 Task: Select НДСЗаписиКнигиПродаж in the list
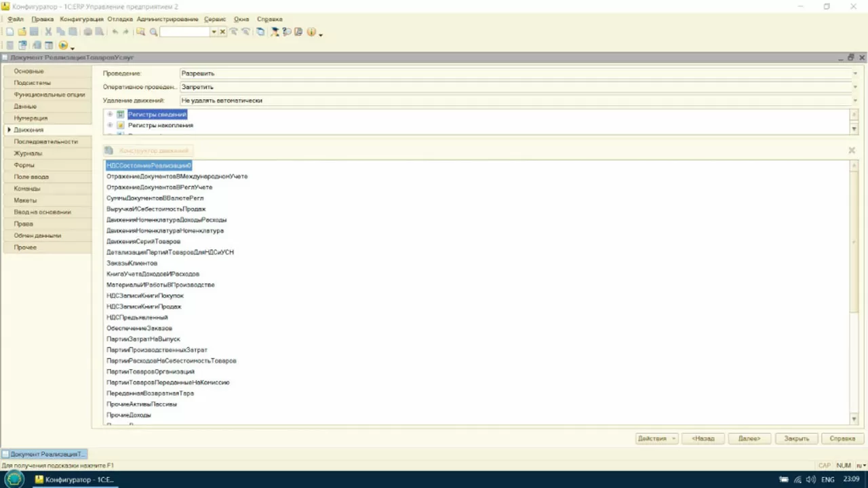(x=144, y=306)
